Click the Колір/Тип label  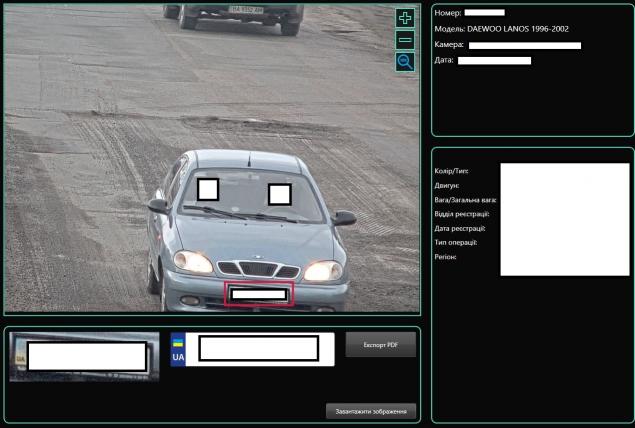(x=453, y=171)
